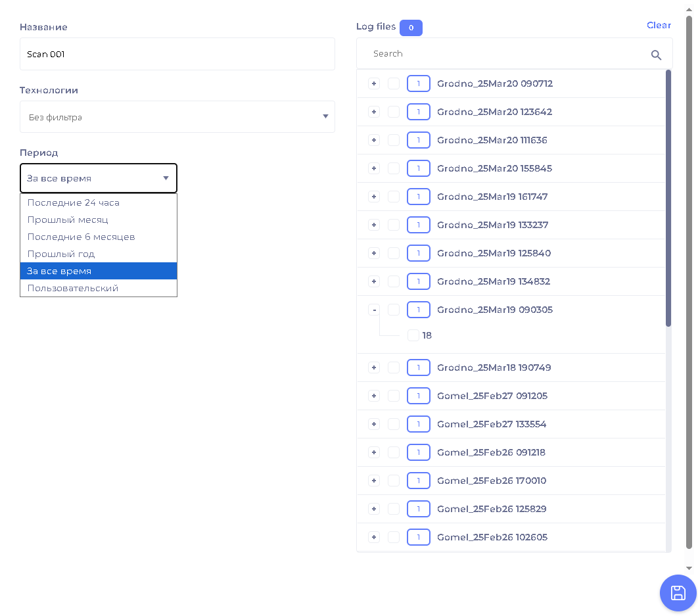Check the box for Grodno_25Mar20 123642
The height and width of the screenshot is (616, 698).
point(393,112)
